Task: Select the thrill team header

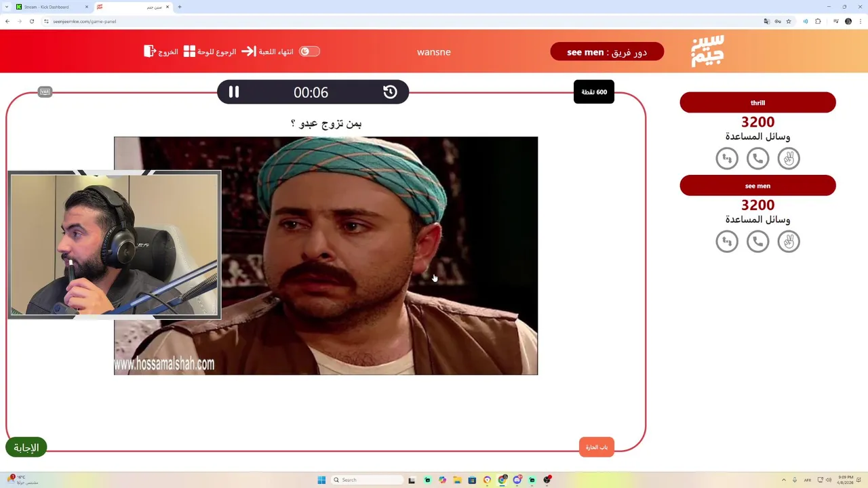Action: point(757,102)
